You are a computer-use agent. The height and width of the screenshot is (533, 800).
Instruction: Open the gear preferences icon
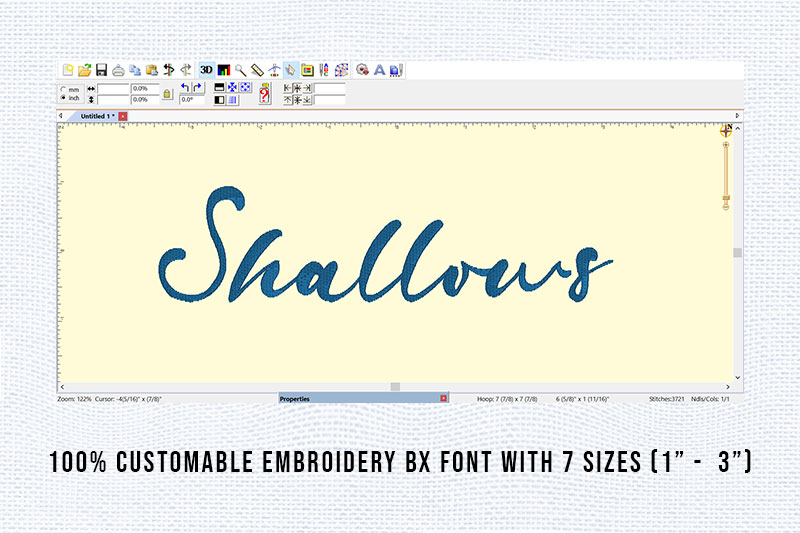pyautogui.click(x=363, y=70)
